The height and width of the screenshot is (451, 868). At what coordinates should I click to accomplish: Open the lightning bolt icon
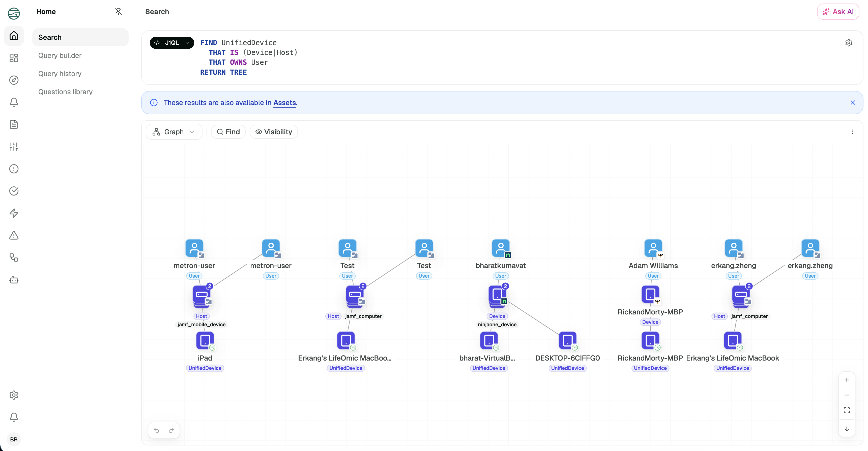[x=14, y=213]
